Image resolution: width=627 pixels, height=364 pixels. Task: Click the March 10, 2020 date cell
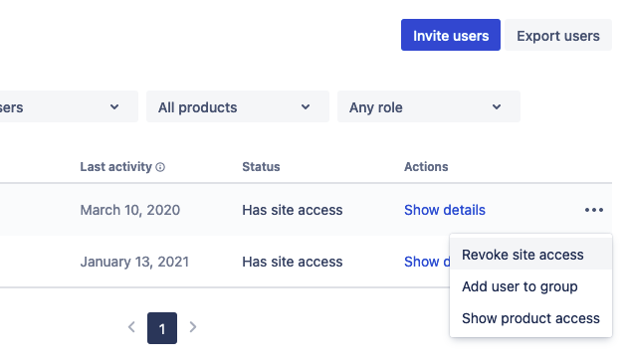[130, 210]
